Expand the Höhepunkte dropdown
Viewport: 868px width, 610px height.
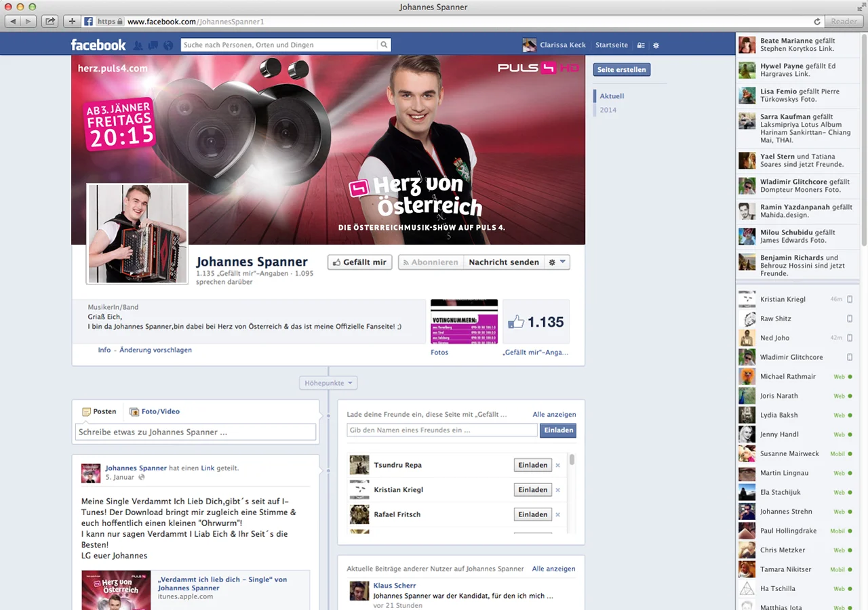point(328,384)
